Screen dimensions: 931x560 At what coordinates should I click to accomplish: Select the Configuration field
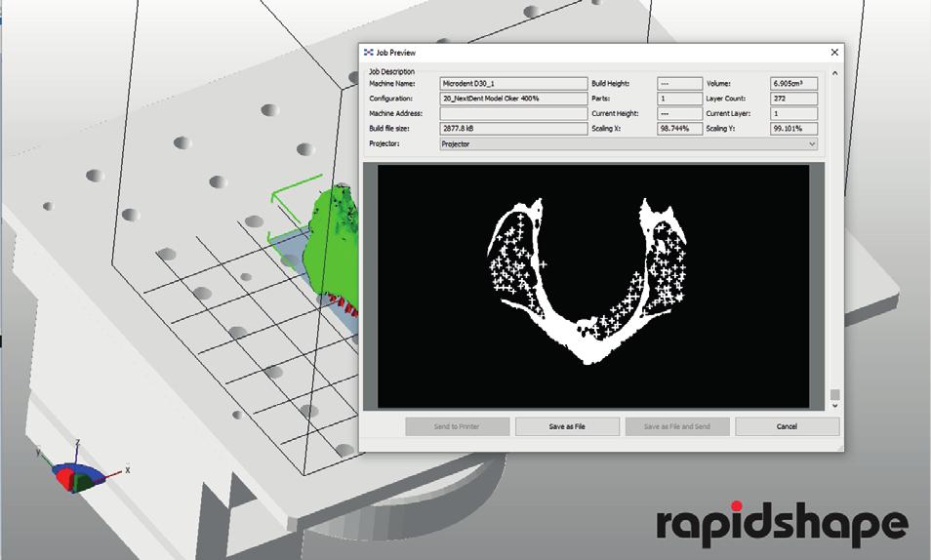[x=513, y=99]
